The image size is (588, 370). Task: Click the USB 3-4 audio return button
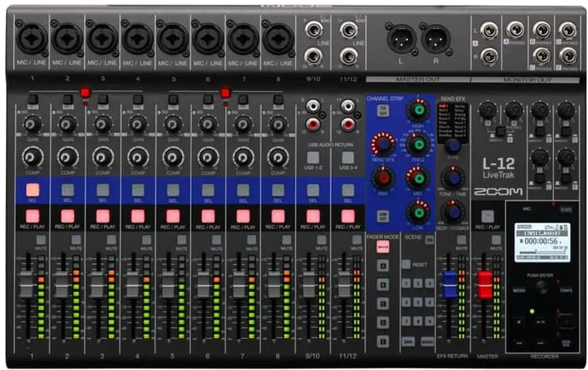click(x=348, y=158)
